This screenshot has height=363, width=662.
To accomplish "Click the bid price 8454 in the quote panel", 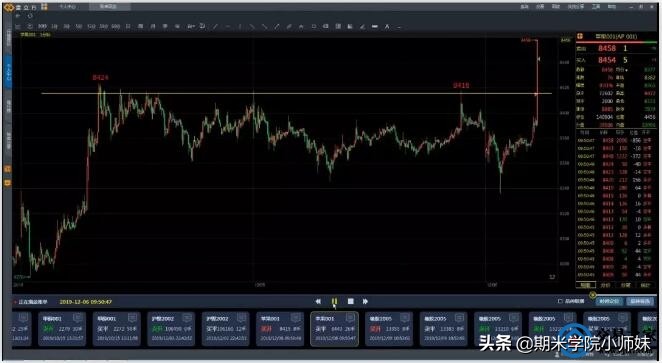I will point(607,60).
